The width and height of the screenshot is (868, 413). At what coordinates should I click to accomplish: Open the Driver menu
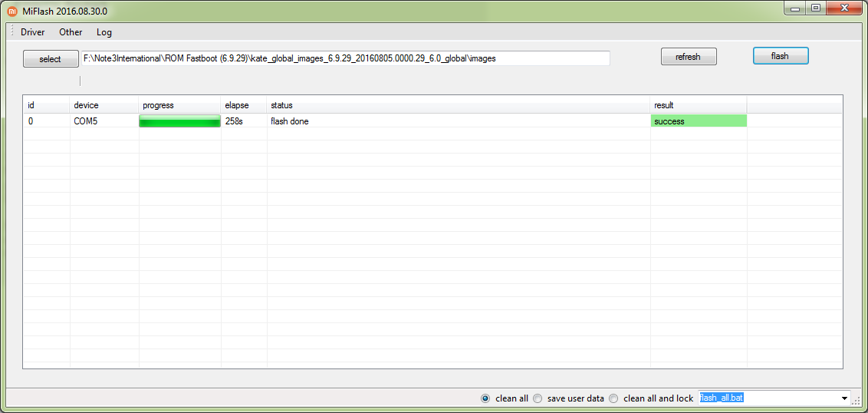click(33, 32)
